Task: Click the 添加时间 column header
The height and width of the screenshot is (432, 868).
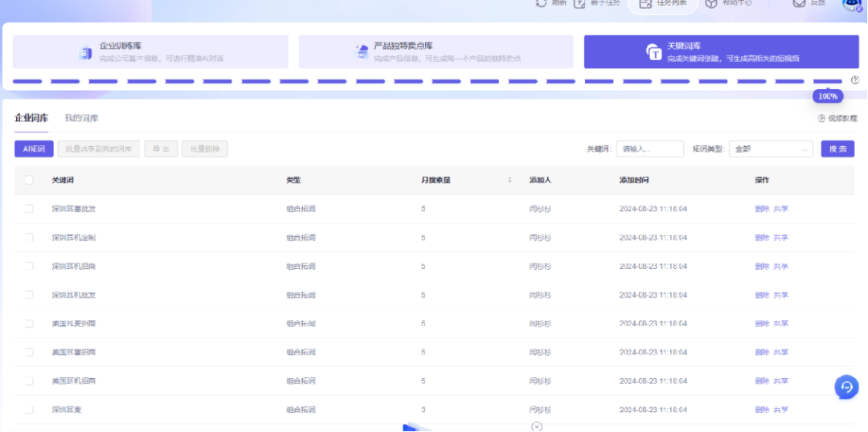Action: click(634, 181)
